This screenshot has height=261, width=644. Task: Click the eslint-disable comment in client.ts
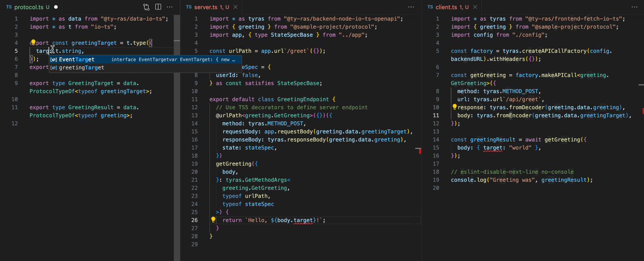pos(512,172)
